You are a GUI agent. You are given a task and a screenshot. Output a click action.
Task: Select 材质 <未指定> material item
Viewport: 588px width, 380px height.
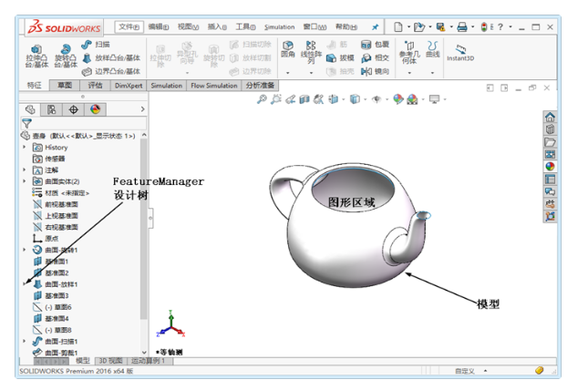61,193
